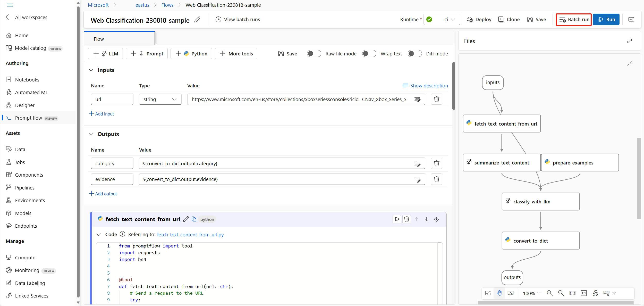Run the fetch_text_content_from_url node
This screenshot has height=306, width=644.
click(397, 219)
